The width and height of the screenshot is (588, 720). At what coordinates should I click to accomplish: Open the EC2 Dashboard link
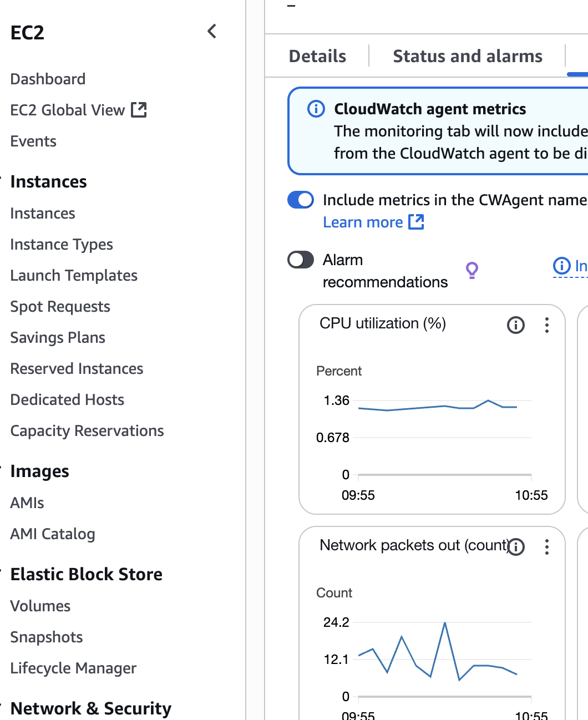48,79
